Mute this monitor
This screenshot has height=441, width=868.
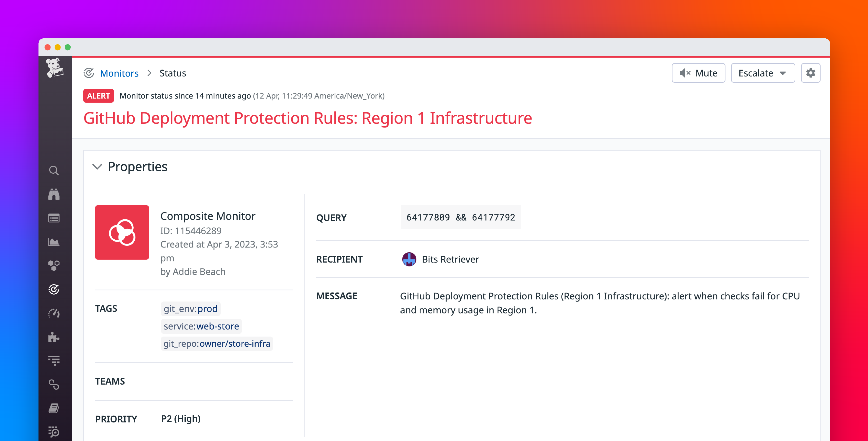click(x=698, y=73)
